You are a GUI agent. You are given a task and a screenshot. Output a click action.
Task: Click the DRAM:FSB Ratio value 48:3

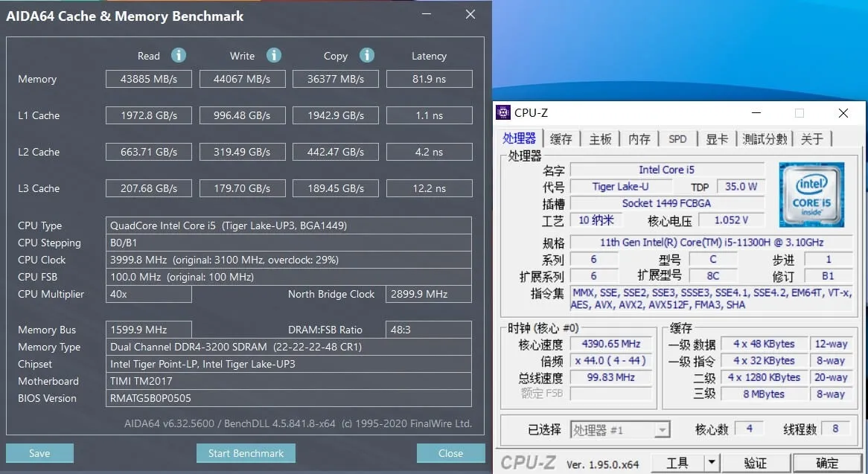click(429, 330)
